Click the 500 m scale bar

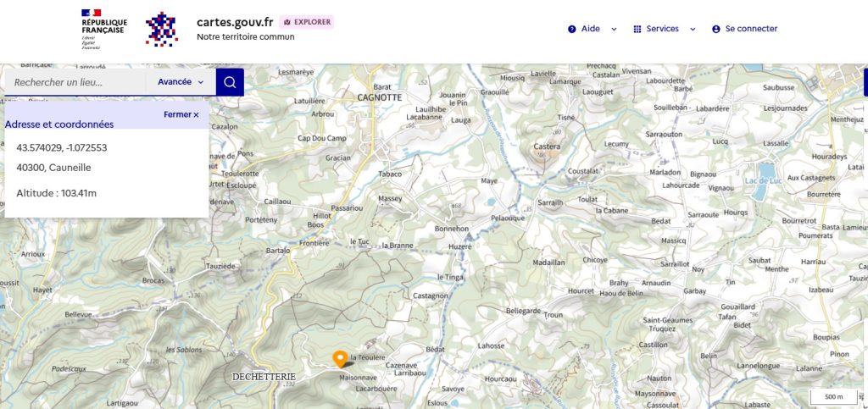click(x=834, y=397)
